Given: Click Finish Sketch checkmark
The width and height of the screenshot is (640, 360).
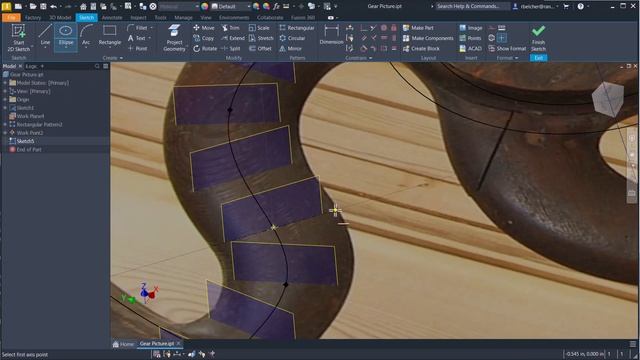Looking at the screenshot, I should tap(538, 38).
